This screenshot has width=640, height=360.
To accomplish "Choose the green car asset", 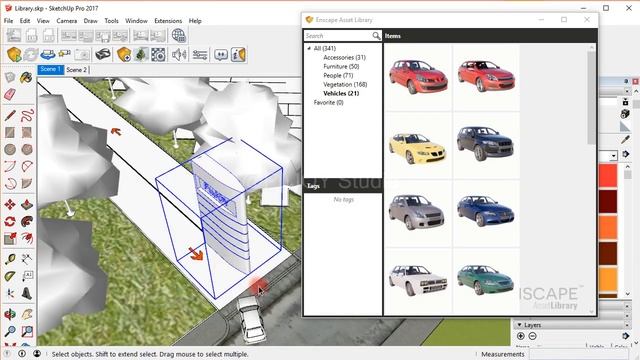I will [x=486, y=280].
